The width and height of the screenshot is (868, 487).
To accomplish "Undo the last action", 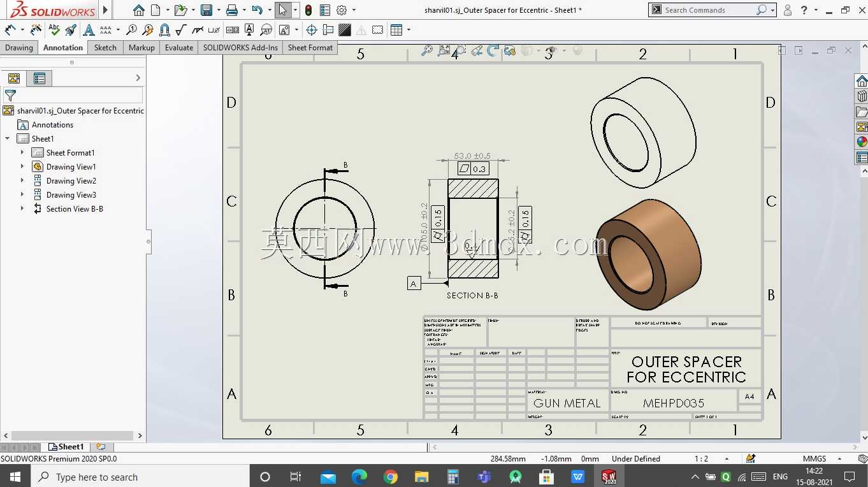I will (x=257, y=10).
